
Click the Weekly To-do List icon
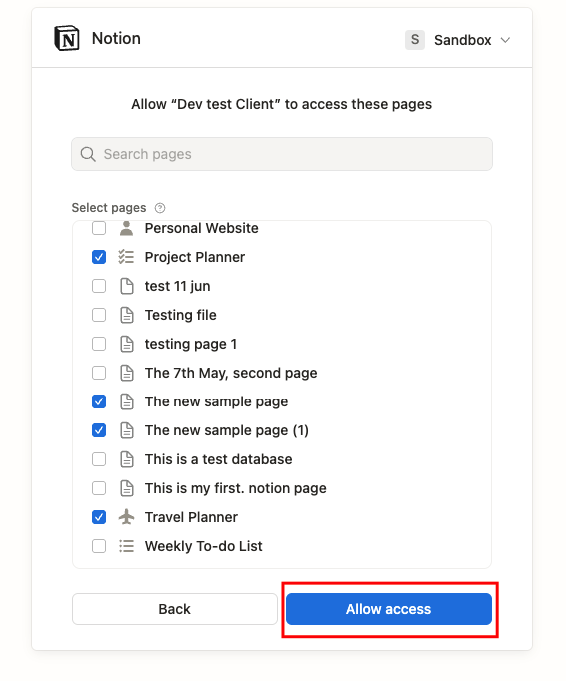click(126, 546)
